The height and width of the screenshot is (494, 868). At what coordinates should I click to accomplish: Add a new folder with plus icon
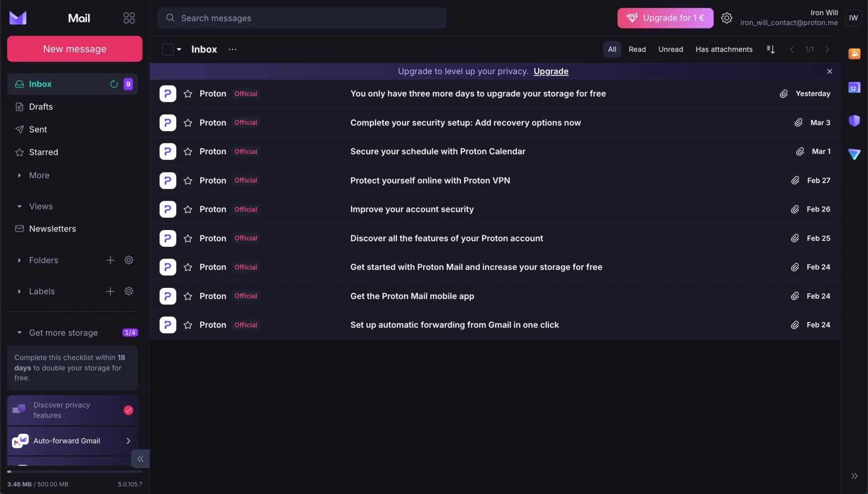click(110, 260)
